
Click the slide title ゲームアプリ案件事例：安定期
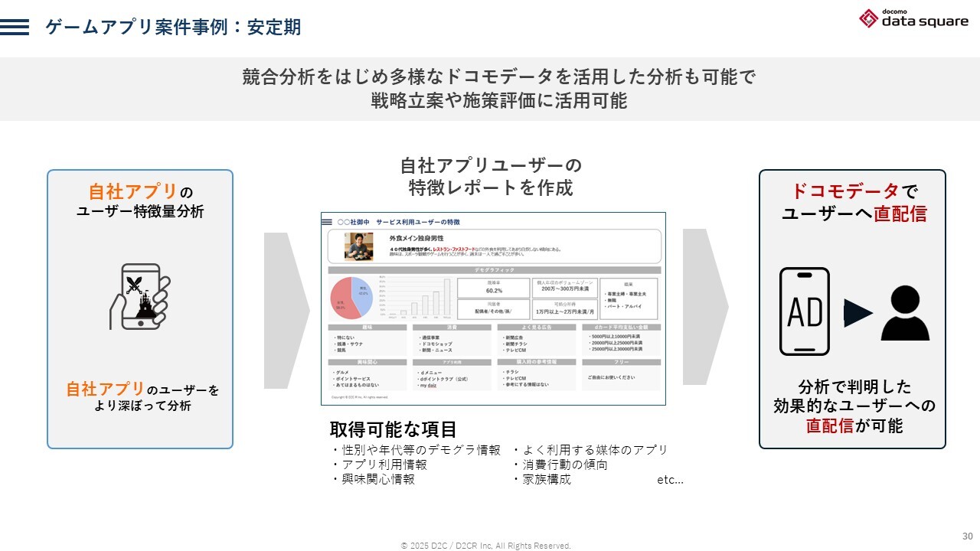click(173, 28)
